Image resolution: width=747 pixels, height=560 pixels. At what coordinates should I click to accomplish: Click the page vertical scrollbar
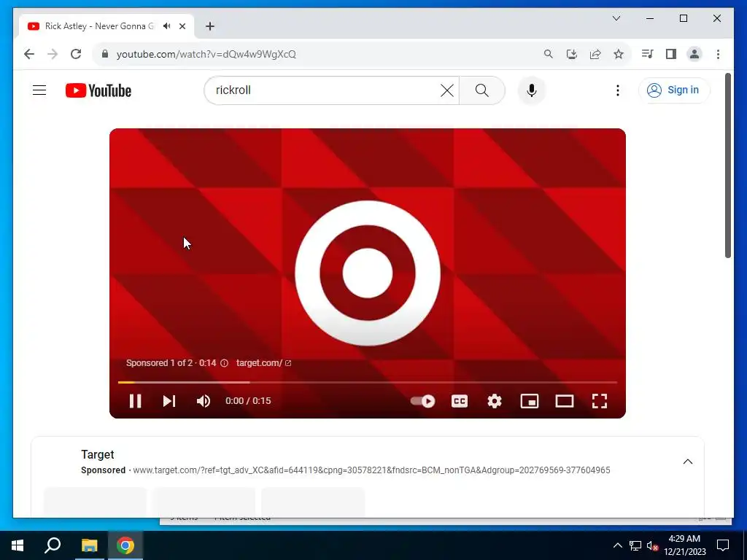(727, 166)
